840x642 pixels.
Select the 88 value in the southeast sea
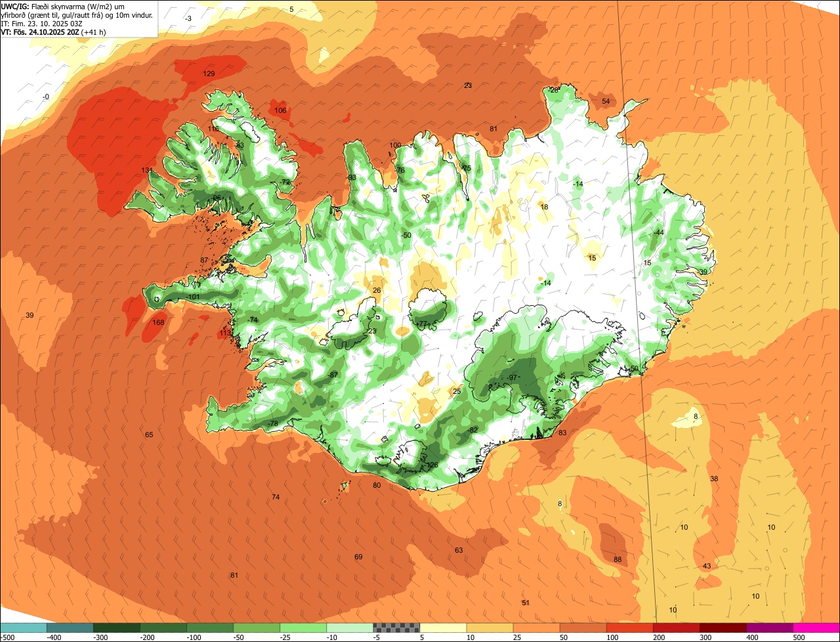coord(618,559)
